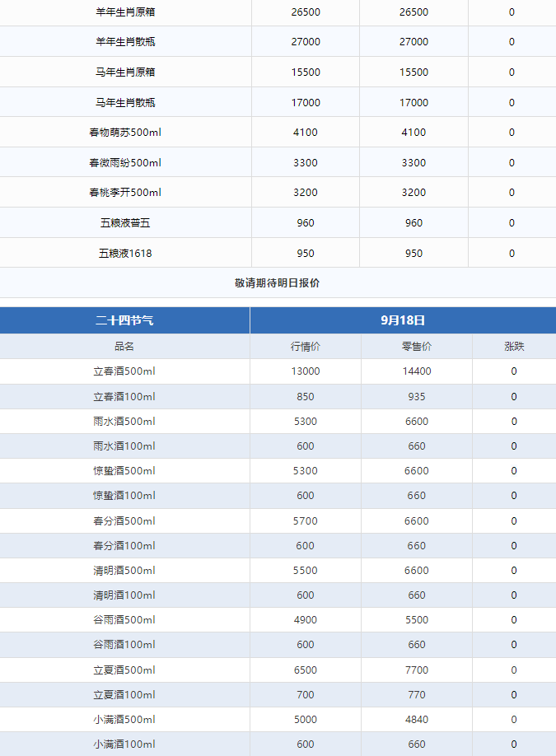Click the 马年生肖散瓶 product name
This screenshot has width=556, height=756.
125,103
